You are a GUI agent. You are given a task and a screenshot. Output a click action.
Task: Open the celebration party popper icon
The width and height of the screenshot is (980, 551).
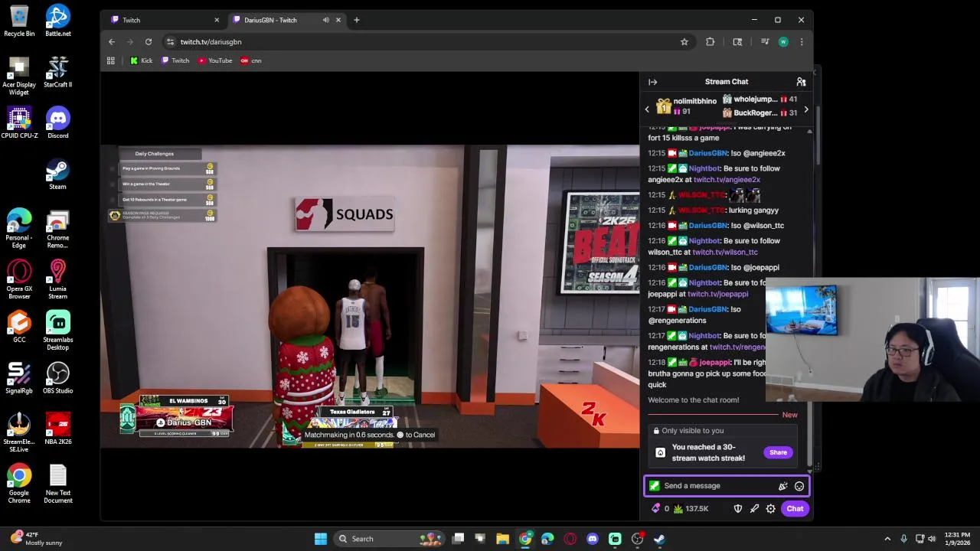click(x=782, y=486)
